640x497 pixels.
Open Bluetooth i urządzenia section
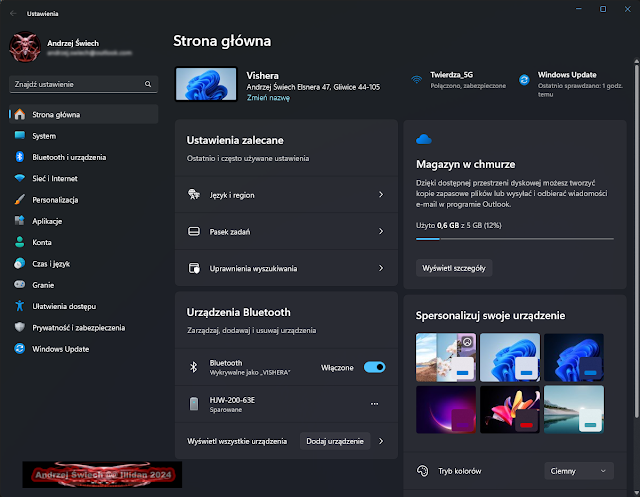pyautogui.click(x=84, y=157)
